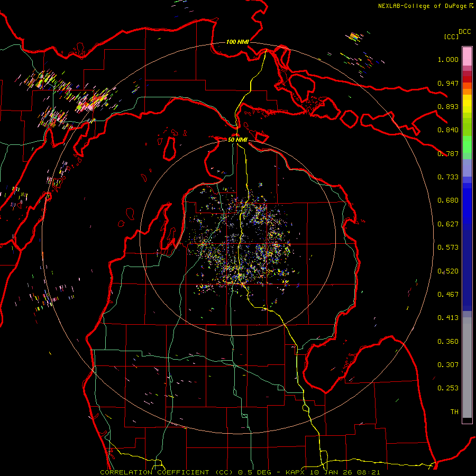Click the 0.467 legend value
The width and height of the screenshot is (476, 476).
(448, 295)
